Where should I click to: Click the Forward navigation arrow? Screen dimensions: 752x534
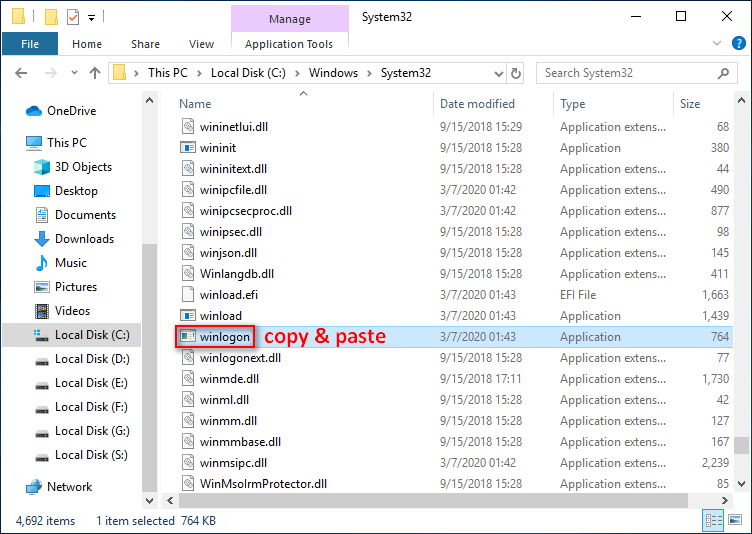click(x=50, y=73)
